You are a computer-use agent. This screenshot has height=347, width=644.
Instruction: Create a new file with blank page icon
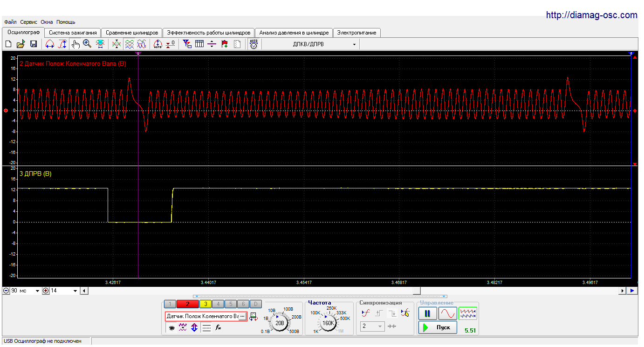coord(8,44)
